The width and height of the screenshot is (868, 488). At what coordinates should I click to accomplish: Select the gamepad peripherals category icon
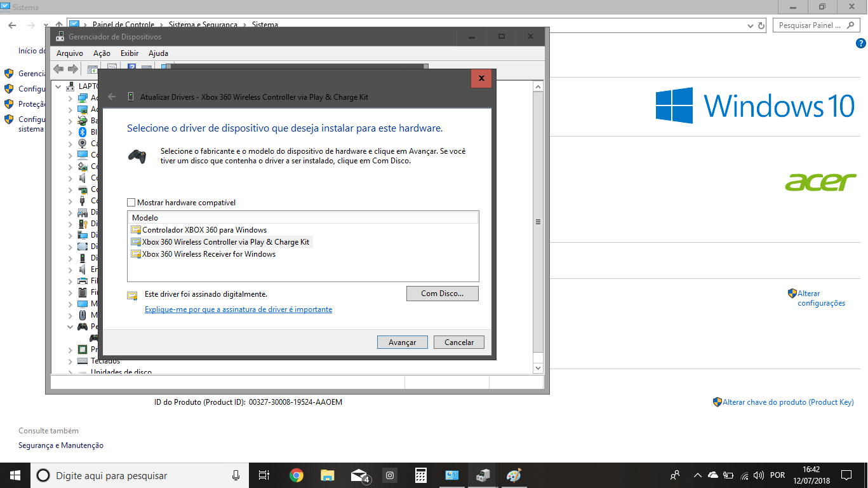click(82, 327)
